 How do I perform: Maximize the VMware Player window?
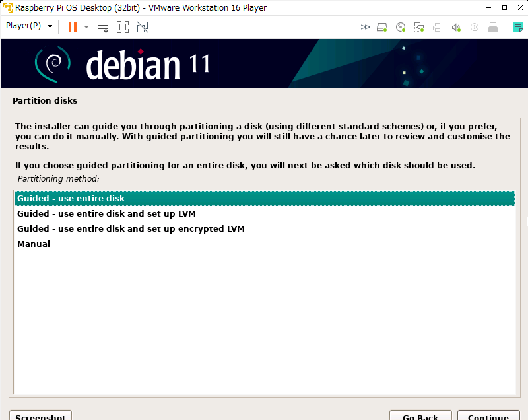click(x=504, y=8)
